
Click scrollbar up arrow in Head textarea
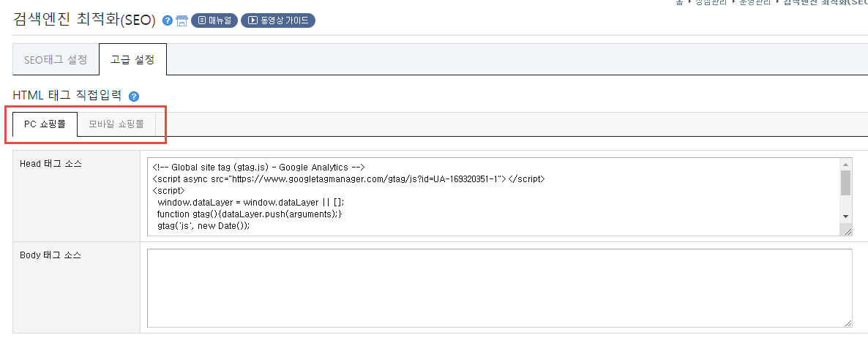[845, 165]
